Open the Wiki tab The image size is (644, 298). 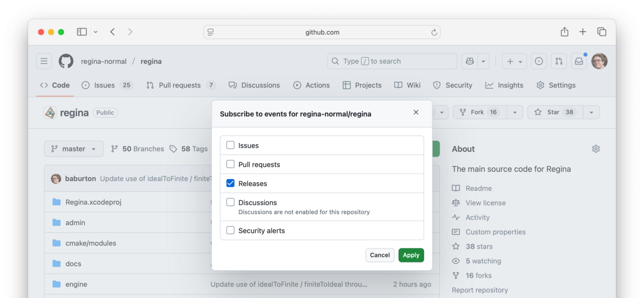click(x=407, y=85)
